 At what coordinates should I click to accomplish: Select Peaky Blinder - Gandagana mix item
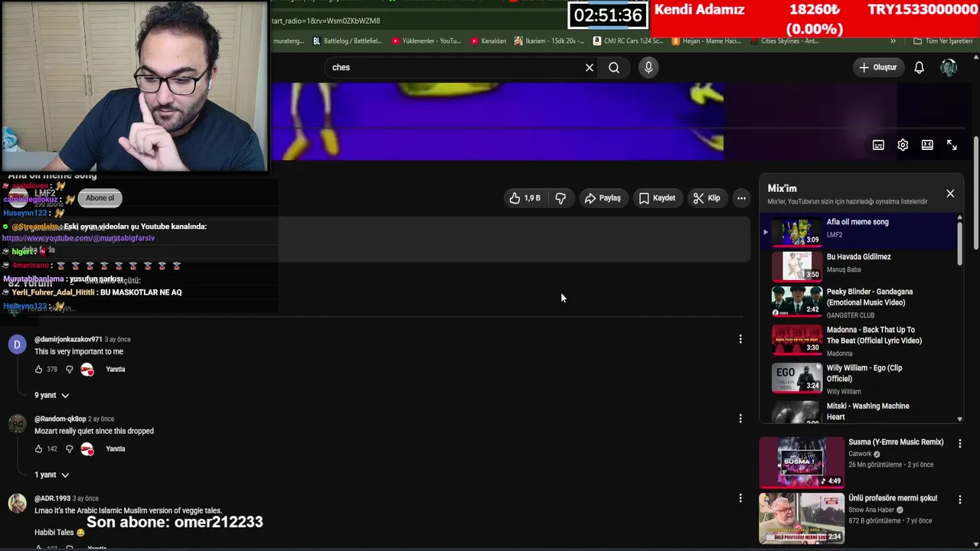coord(857,301)
